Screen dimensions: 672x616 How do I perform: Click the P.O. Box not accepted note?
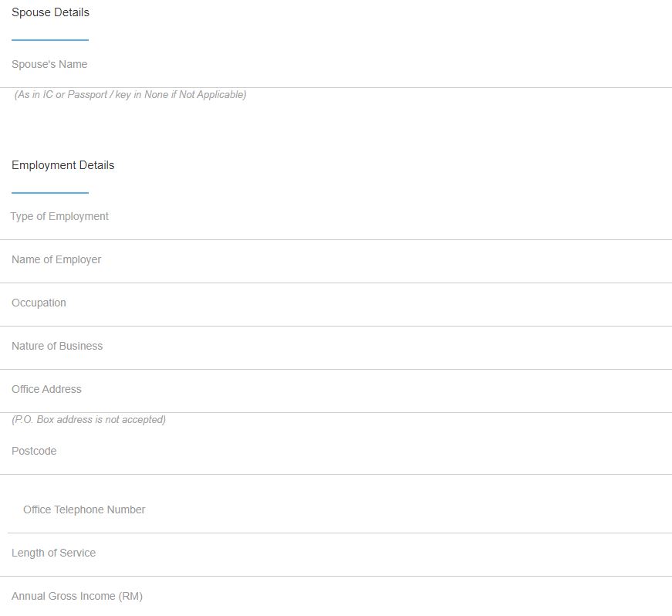pyautogui.click(x=89, y=420)
